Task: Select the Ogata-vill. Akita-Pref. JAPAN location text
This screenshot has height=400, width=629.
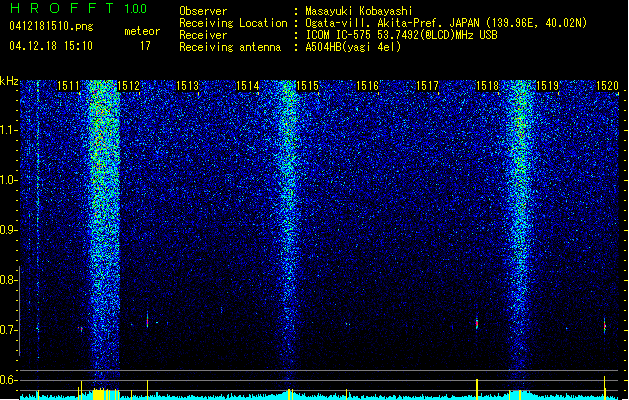Action: tap(446, 23)
